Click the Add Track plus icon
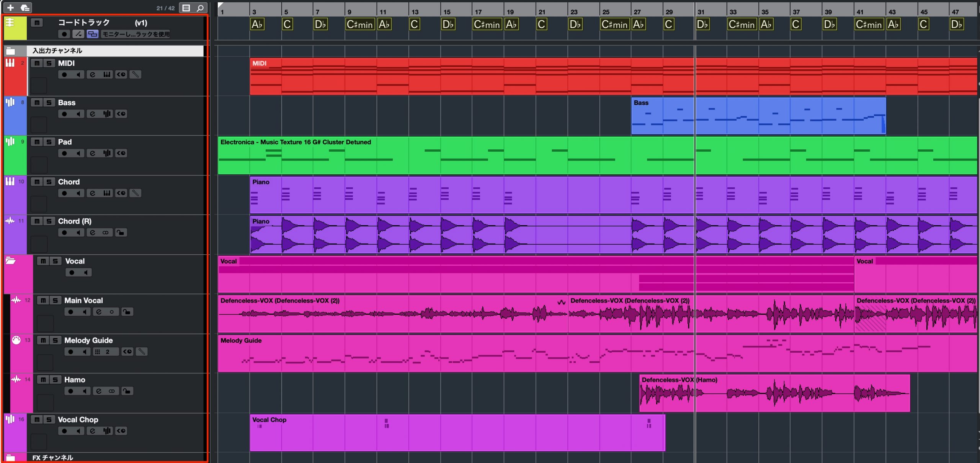 (11, 8)
